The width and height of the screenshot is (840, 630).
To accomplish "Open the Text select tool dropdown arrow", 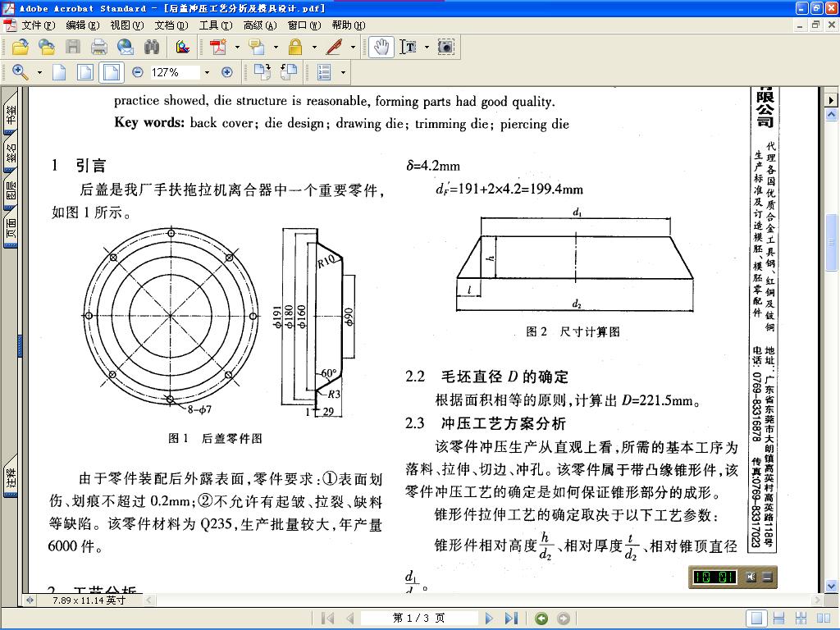I will [427, 47].
